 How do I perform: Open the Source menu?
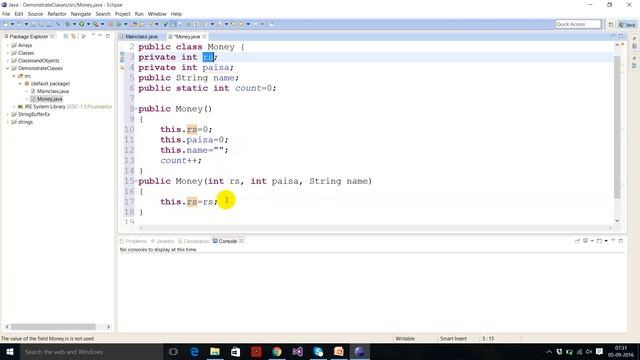[35, 14]
